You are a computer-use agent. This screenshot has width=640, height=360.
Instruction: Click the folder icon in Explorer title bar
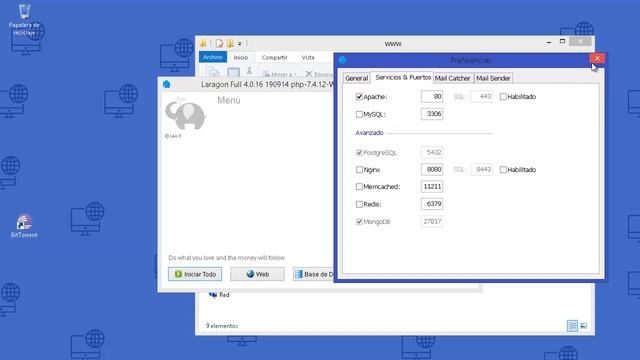[203, 43]
